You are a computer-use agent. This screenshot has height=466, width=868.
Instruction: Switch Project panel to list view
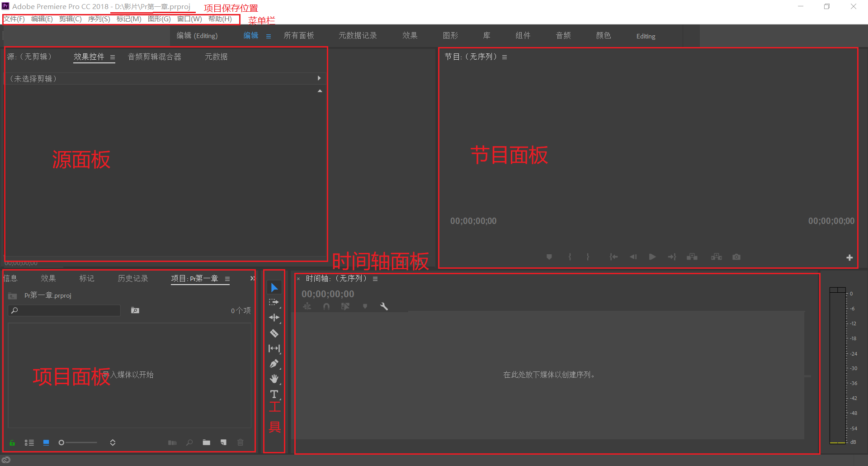pyautogui.click(x=29, y=442)
